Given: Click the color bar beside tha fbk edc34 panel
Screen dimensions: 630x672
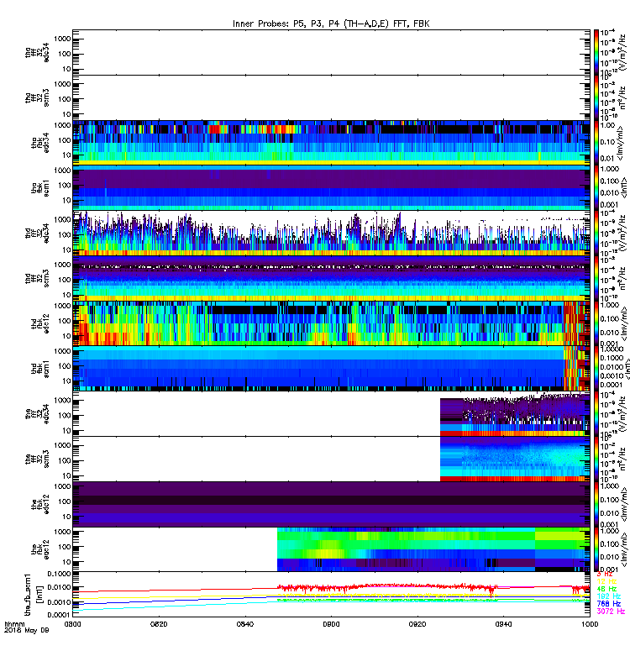Looking at the screenshot, I should [x=596, y=143].
